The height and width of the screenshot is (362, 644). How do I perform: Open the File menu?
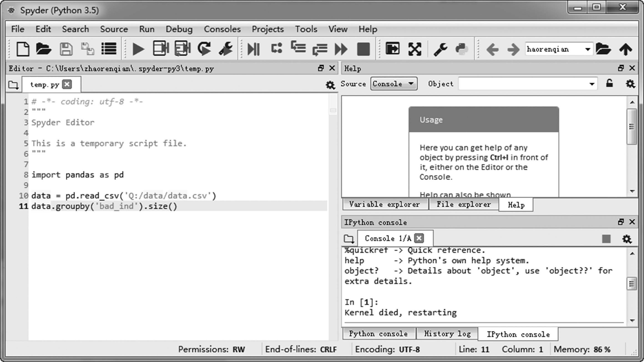[x=18, y=29]
